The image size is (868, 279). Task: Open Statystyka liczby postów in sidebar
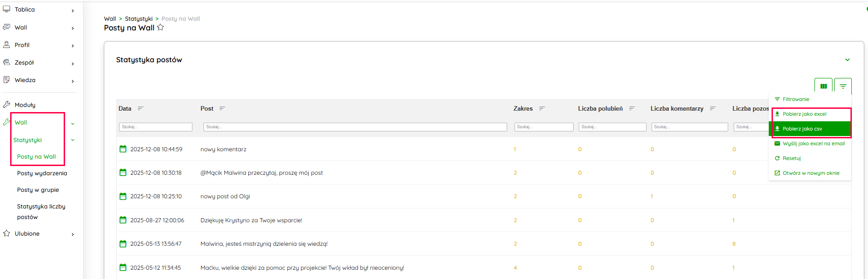41,212
